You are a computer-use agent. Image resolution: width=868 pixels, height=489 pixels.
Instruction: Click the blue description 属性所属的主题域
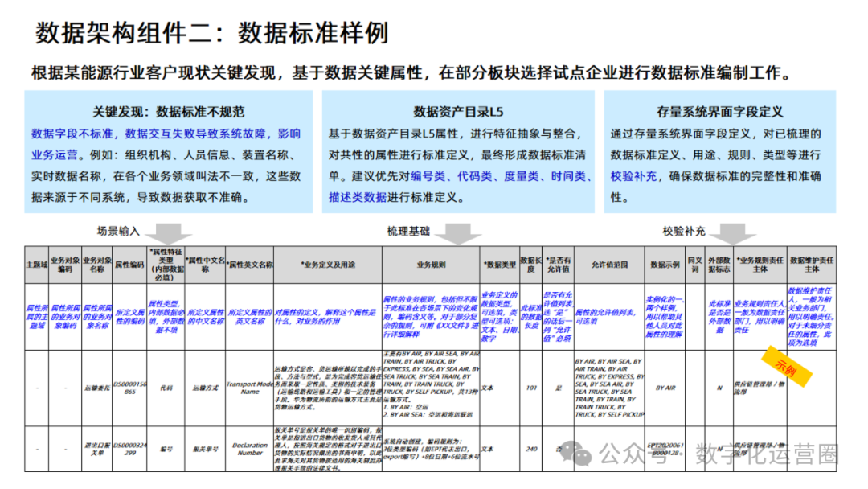pyautogui.click(x=36, y=317)
